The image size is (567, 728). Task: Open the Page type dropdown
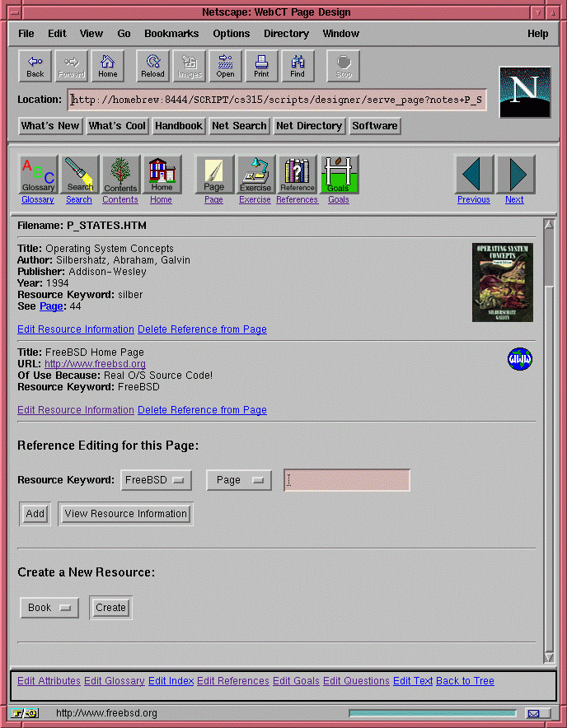coord(238,480)
